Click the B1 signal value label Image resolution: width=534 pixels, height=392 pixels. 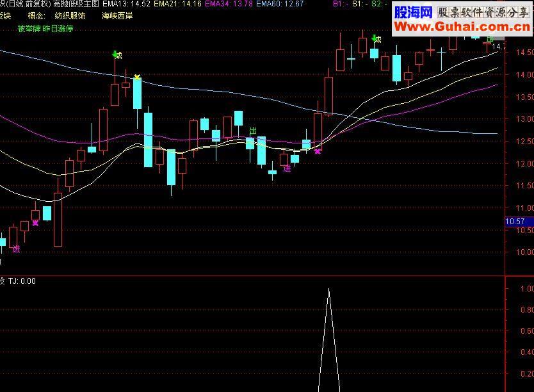point(341,4)
